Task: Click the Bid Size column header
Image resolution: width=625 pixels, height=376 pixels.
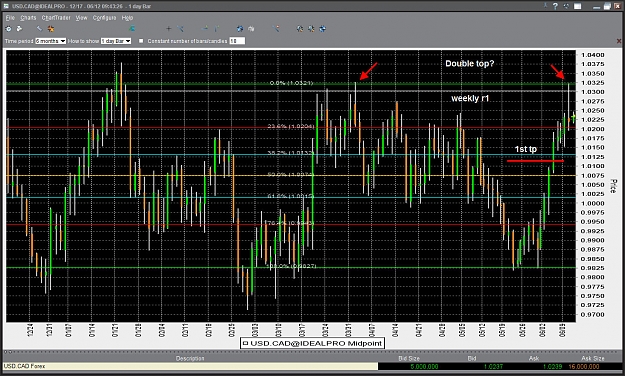Action: [x=409, y=358]
